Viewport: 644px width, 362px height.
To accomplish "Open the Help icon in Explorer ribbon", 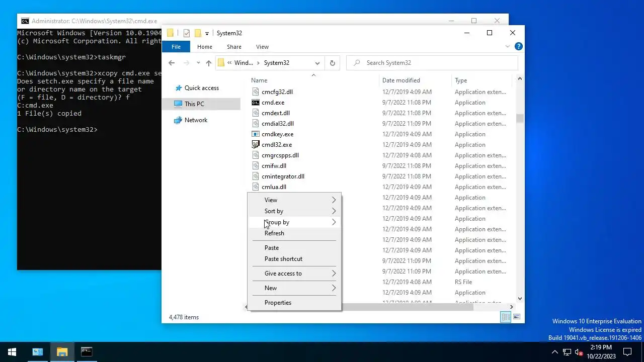I will [x=519, y=46].
